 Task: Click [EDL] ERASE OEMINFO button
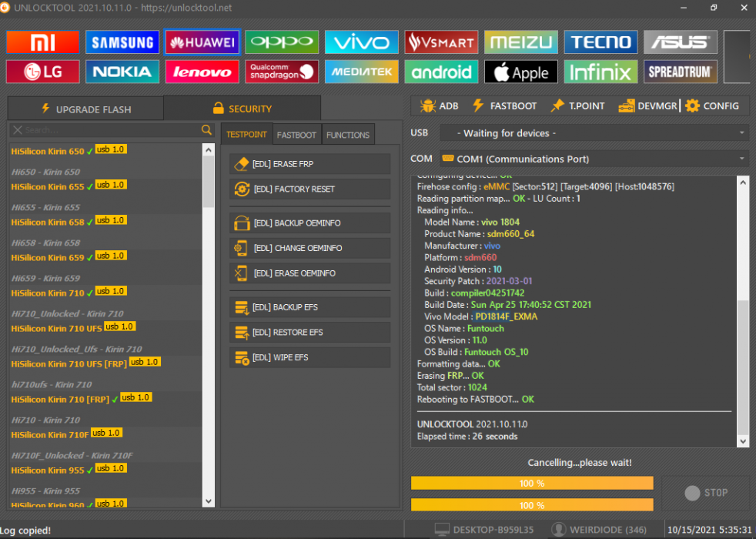pos(310,273)
